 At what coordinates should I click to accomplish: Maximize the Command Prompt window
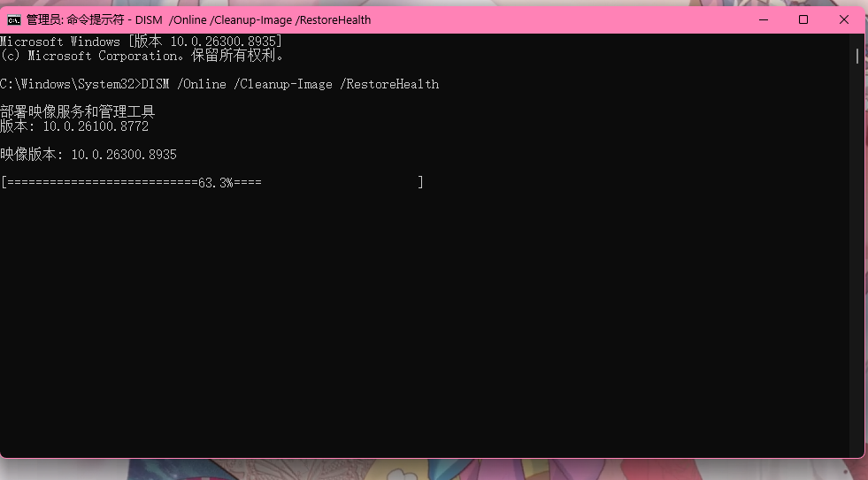[x=803, y=20]
